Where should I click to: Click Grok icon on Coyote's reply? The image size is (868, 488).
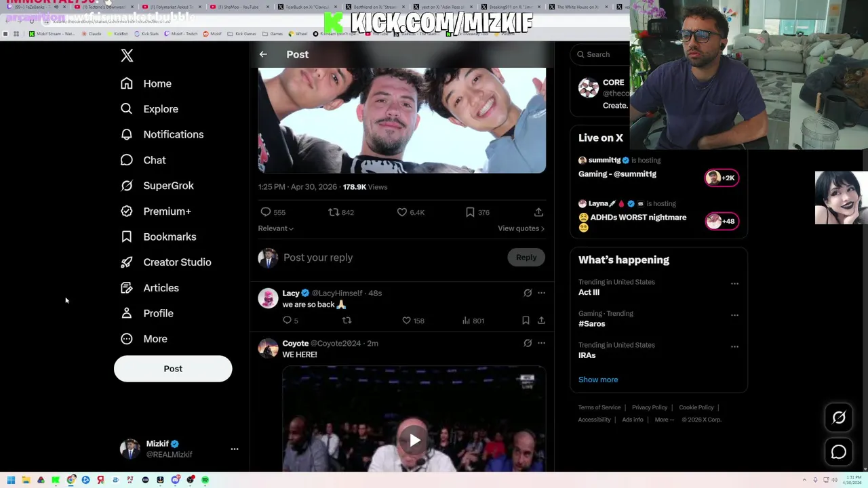(528, 343)
